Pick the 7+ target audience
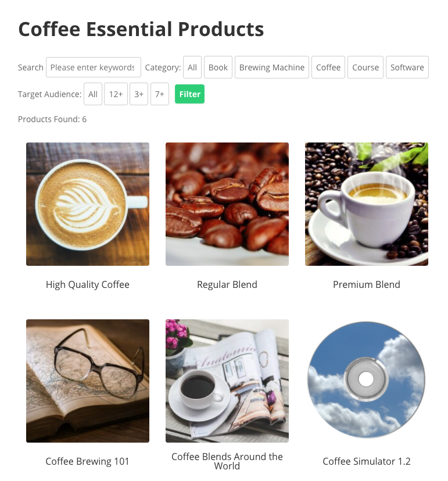 pos(160,94)
